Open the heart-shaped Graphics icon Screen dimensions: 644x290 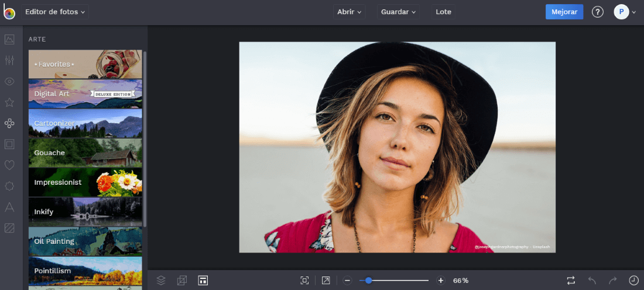pos(9,165)
